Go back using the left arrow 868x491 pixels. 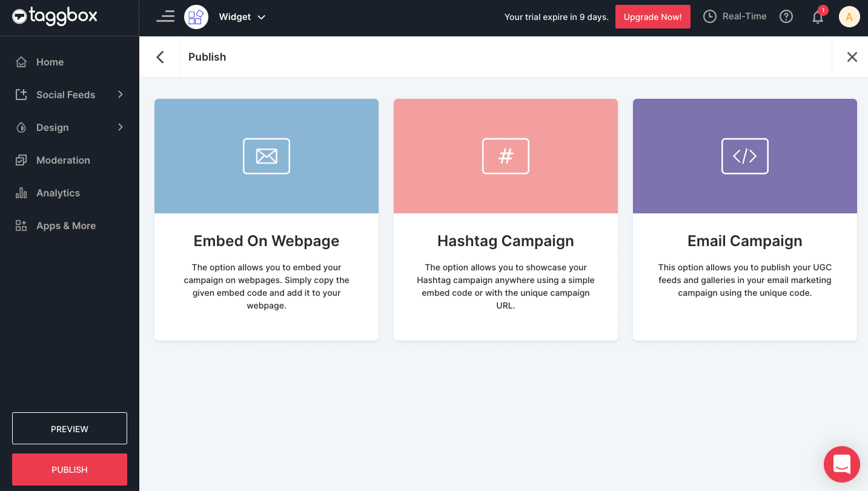[160, 57]
